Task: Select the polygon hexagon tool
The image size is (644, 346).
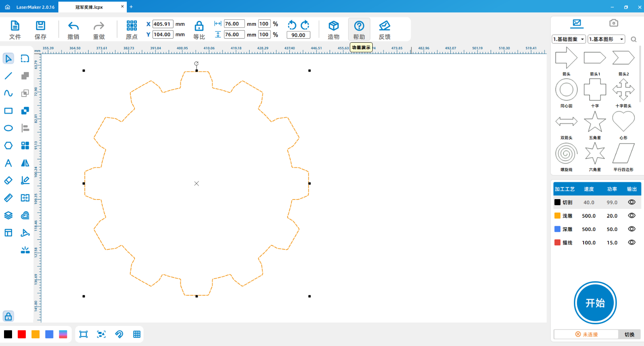Action: [x=8, y=146]
